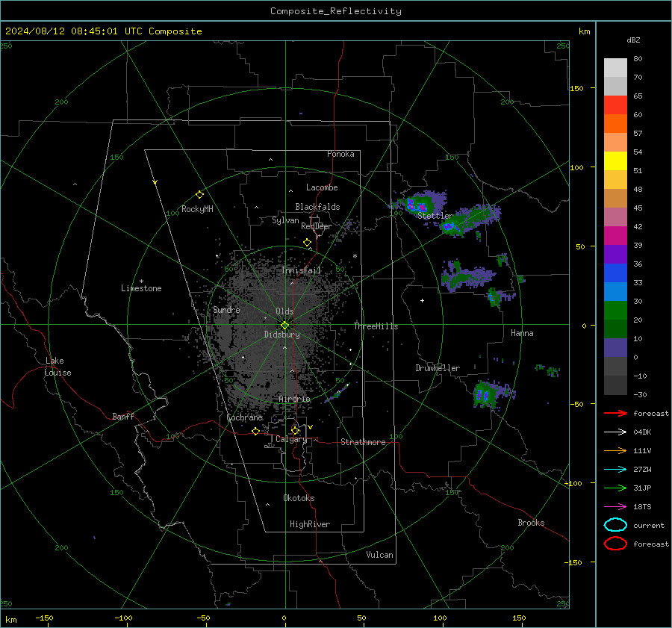Screen dimensions: 672x628
Task: Click the cyan current ellipse legend symbol
Action: tap(615, 525)
